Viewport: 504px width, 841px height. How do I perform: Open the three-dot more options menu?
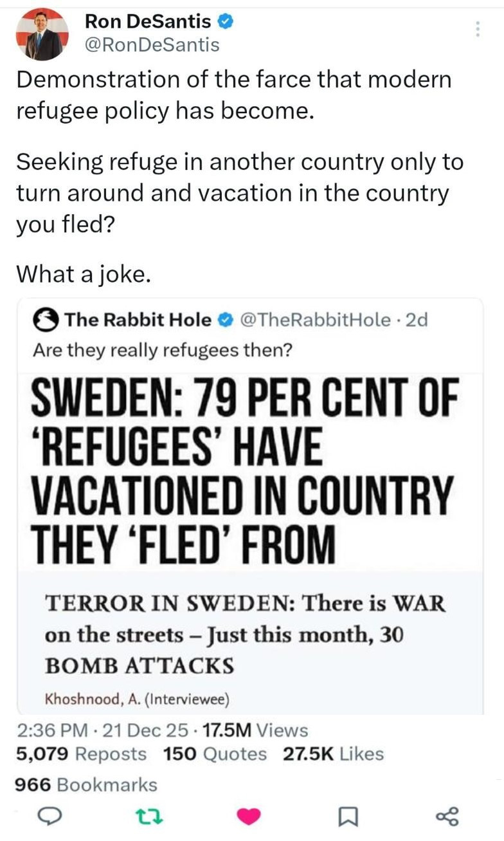[477, 29]
